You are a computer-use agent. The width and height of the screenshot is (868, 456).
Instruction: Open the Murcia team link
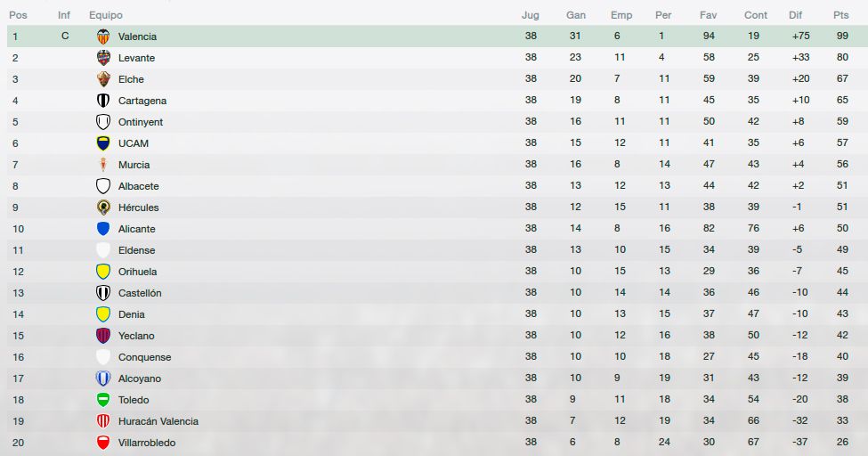pos(134,165)
